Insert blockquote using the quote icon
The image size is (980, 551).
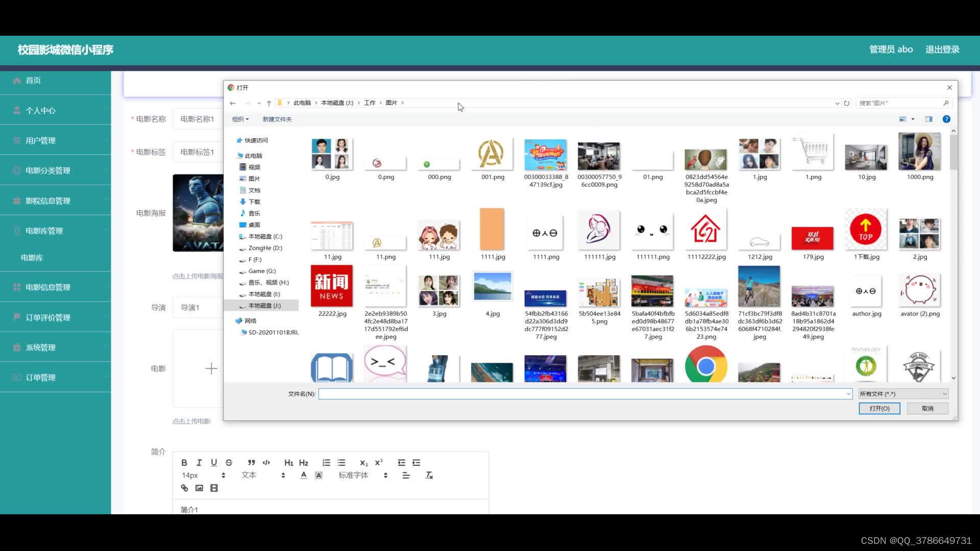pos(251,463)
